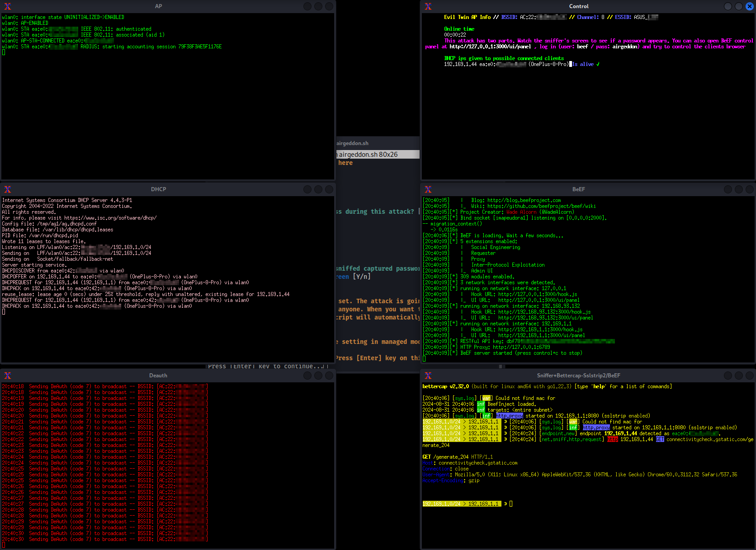The image size is (756, 550).
Task: Click 'HTTP Proxy: http://127.0.0.1:6789' in BeEF
Action: click(x=505, y=347)
